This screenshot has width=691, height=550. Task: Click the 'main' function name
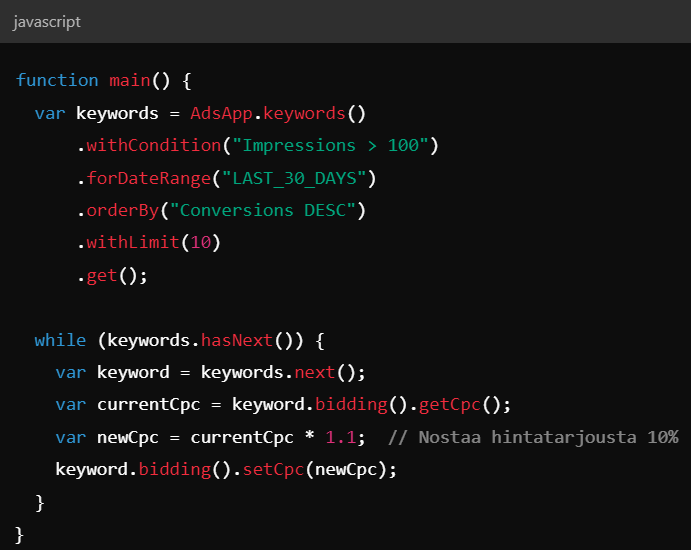click(130, 81)
